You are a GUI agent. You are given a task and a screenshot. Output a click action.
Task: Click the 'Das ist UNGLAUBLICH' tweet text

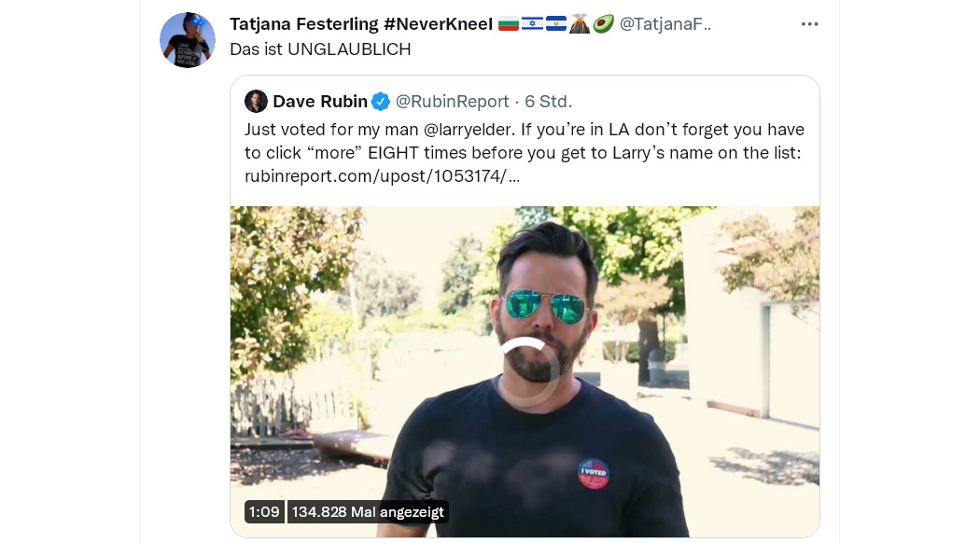tap(321, 49)
